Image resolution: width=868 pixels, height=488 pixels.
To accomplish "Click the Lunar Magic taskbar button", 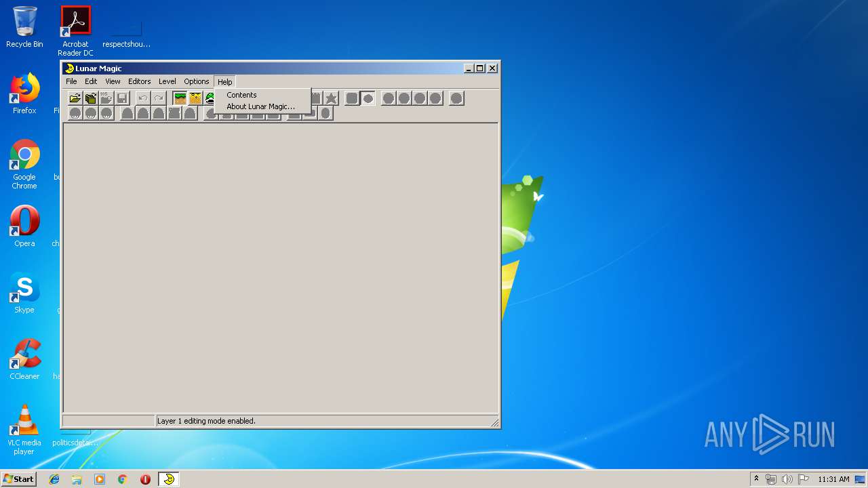I will coord(169,479).
